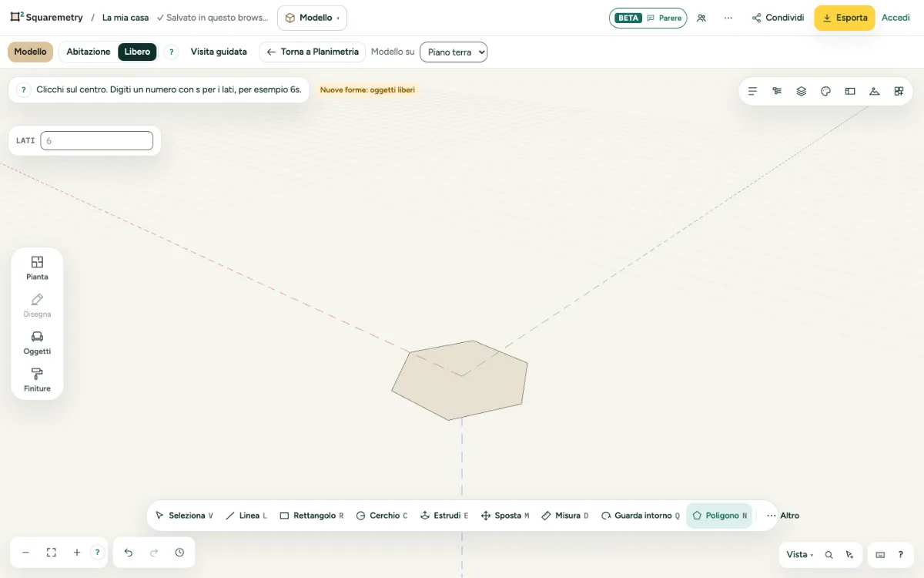Open the layers stack icon panel
924x578 pixels.
[x=802, y=91]
